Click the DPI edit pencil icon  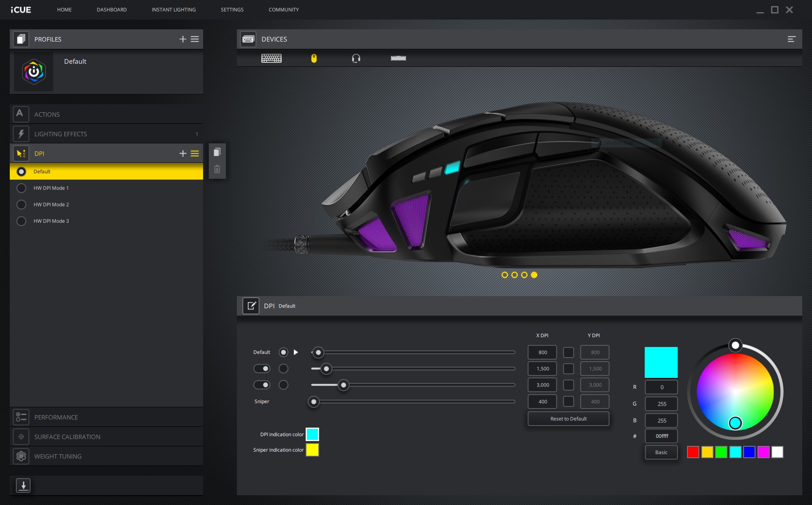pyautogui.click(x=251, y=305)
